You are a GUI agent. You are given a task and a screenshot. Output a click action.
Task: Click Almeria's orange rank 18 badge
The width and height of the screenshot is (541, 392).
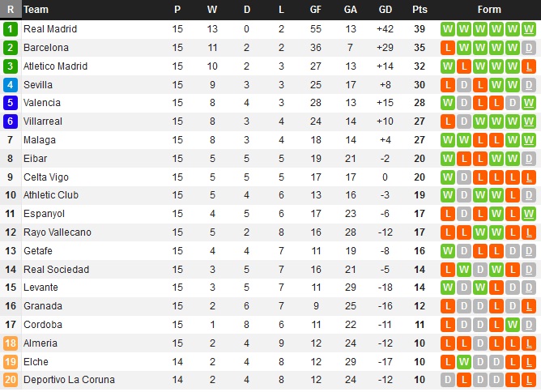click(10, 343)
